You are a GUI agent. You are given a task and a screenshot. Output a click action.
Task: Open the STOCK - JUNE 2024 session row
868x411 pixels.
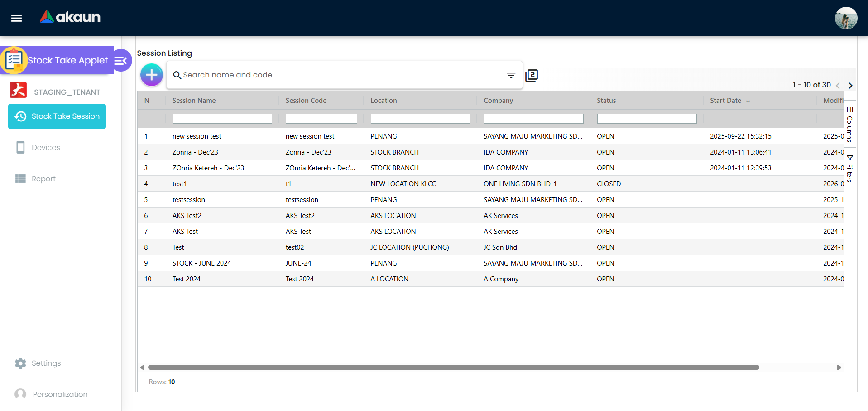(x=202, y=263)
